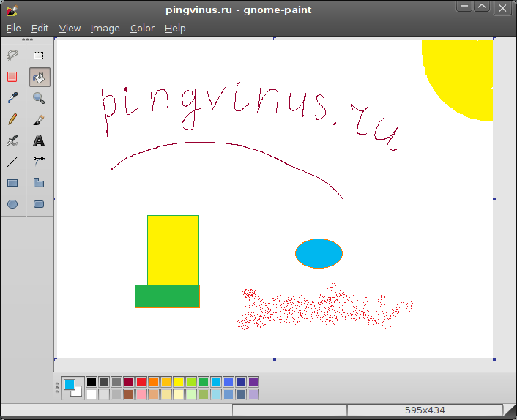This screenshot has width=517, height=420.
Task: Choose the dark navy blue palette swatch
Action: pos(241,382)
